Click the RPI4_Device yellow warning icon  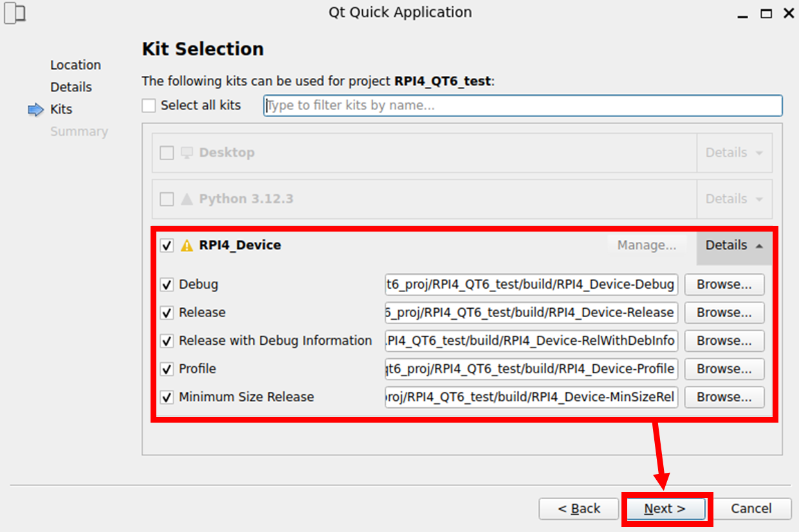tap(187, 245)
